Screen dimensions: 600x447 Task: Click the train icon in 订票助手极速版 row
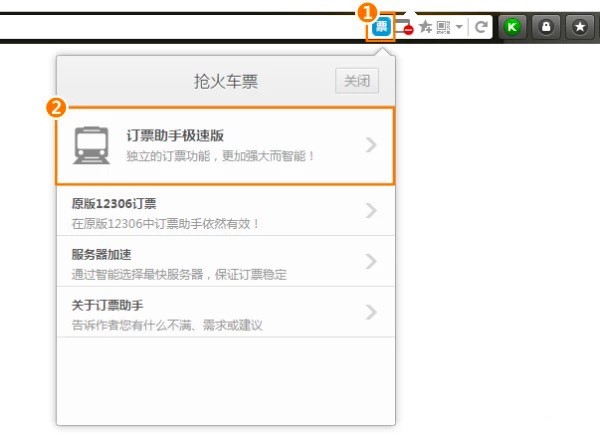pos(91,145)
